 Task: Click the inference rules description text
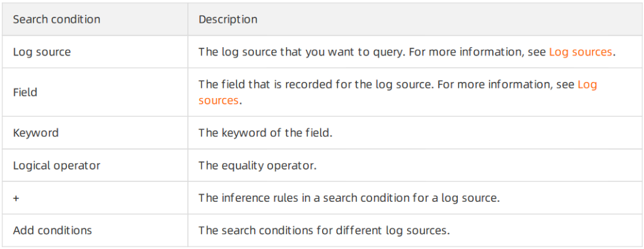(349, 198)
